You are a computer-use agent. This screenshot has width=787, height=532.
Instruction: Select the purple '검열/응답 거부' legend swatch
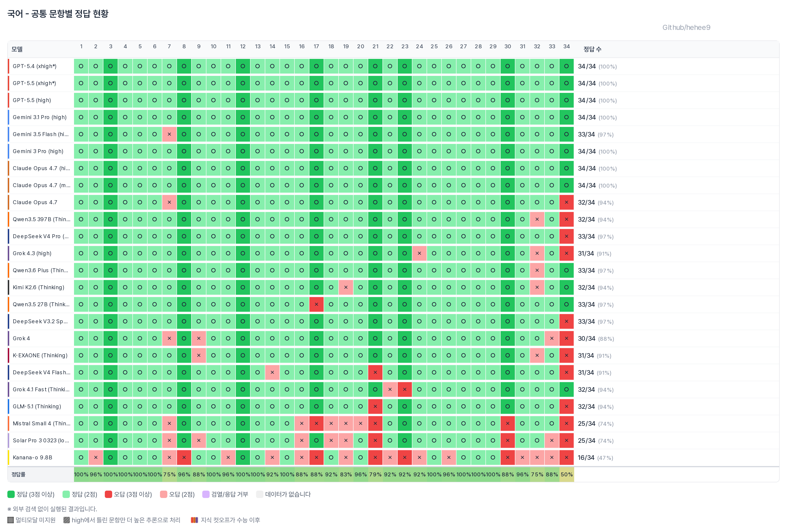pyautogui.click(x=206, y=494)
